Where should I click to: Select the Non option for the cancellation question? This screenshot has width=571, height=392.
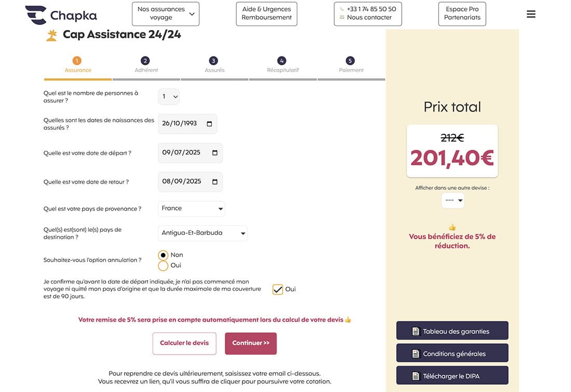162,255
